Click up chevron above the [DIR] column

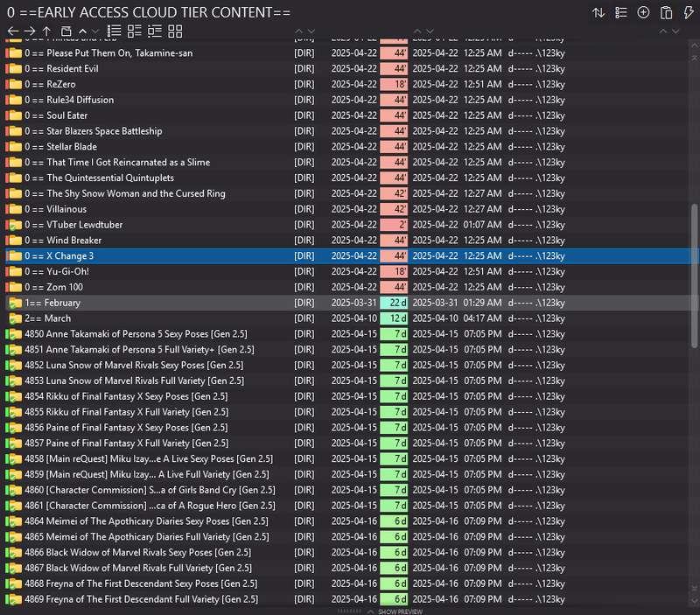[x=299, y=31]
